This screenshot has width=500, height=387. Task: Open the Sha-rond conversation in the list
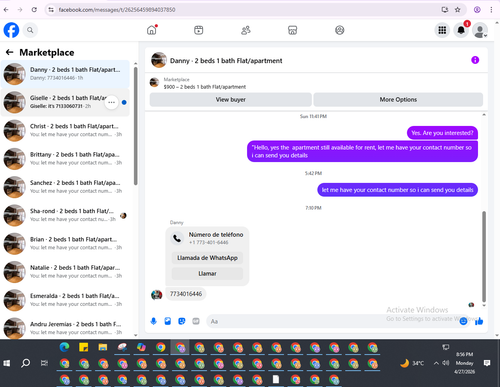[x=65, y=215]
